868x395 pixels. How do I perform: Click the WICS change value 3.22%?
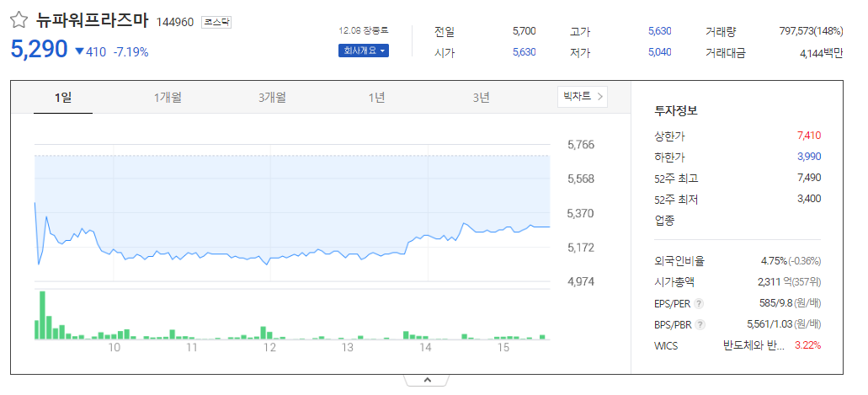[808, 345]
